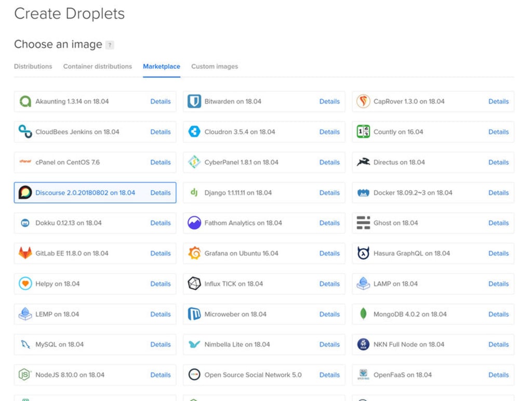This screenshot has width=532, height=401.
Task: Click the NodeJS logo icon
Action: [x=25, y=374]
